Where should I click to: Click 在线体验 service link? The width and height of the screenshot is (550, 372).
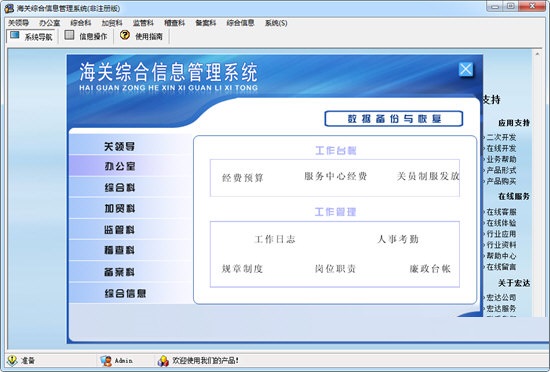501,223
